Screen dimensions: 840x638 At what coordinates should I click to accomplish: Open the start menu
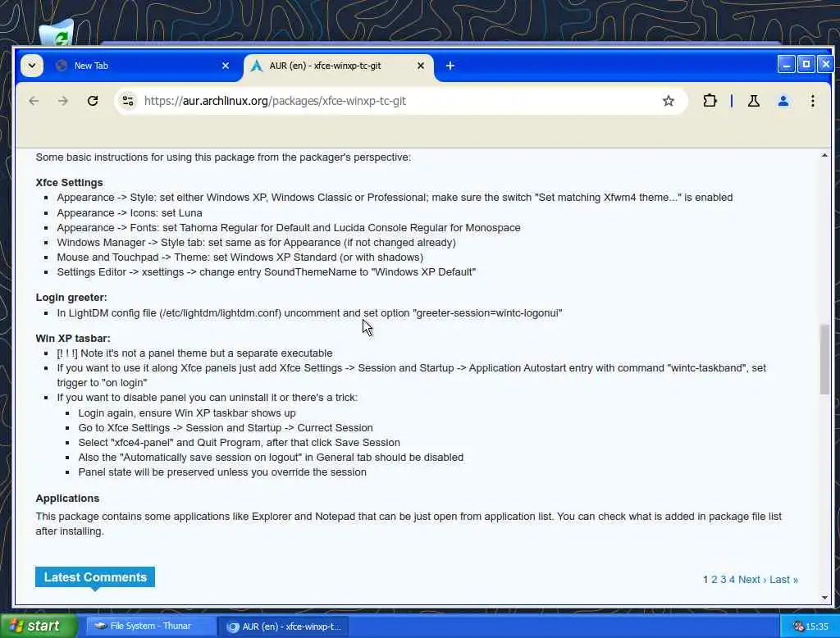click(39, 626)
